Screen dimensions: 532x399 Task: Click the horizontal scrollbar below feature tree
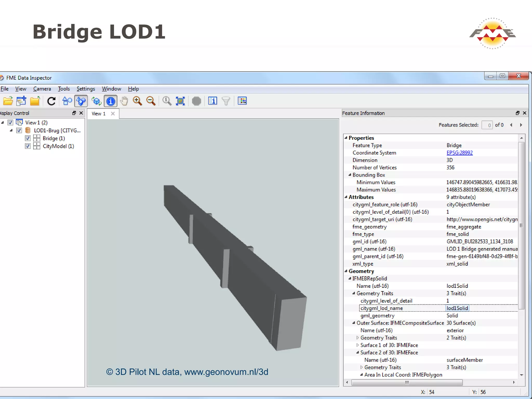(407, 382)
